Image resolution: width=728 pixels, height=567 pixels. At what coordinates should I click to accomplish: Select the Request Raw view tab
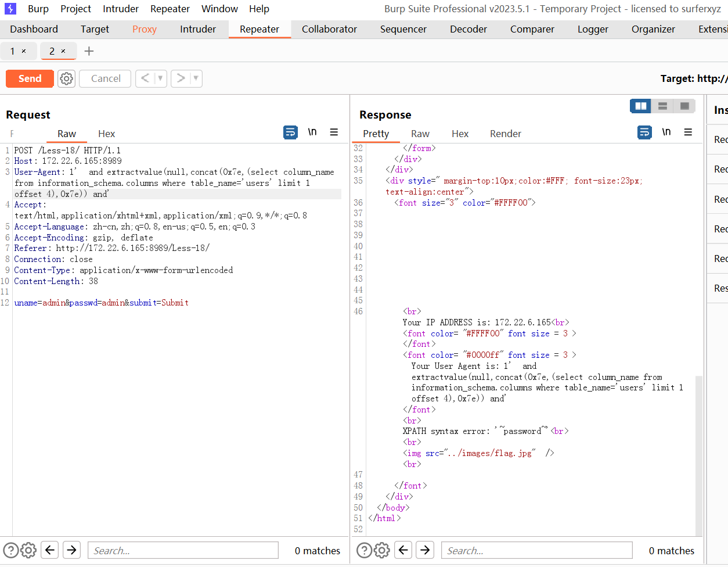tap(67, 134)
